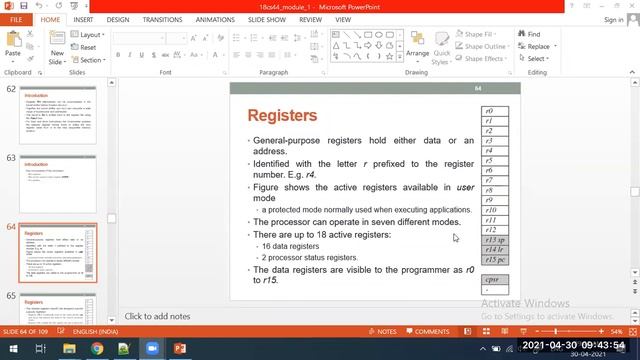This screenshot has height=360, width=640.
Task: Open the TRANSITIONS tab
Action: point(162,20)
